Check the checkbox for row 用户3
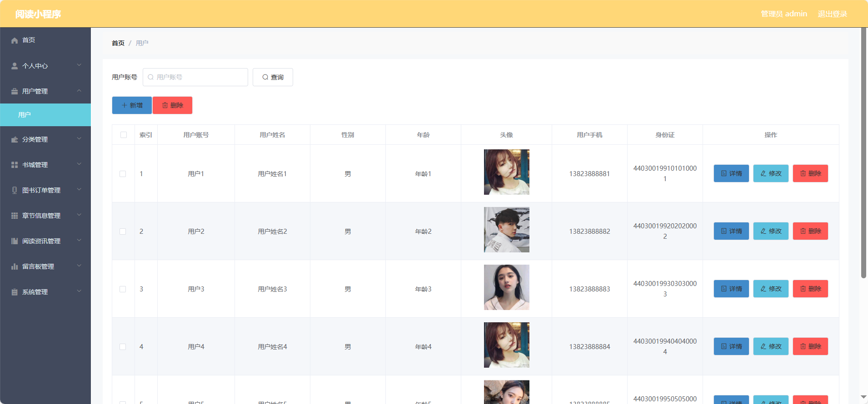The image size is (868, 404). click(123, 289)
